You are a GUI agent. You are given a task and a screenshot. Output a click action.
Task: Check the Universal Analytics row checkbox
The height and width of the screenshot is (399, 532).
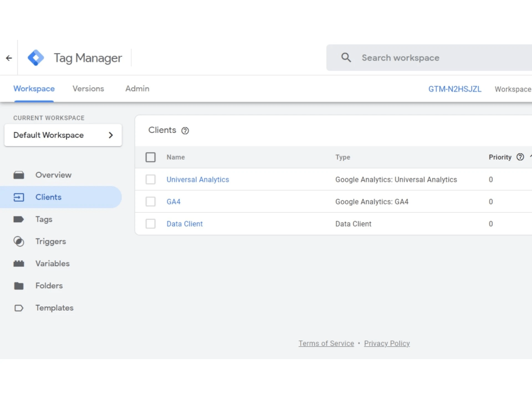pos(151,179)
